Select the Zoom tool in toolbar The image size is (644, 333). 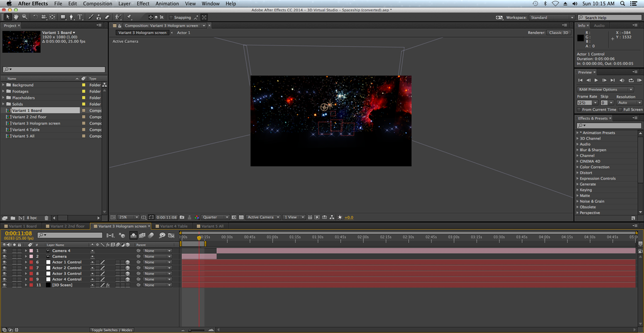pyautogui.click(x=24, y=17)
